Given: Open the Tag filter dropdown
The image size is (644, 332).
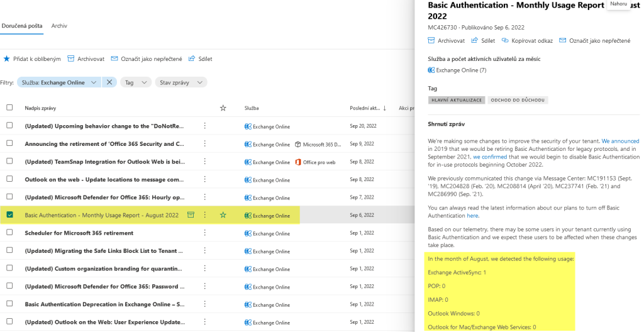Looking at the screenshot, I should [x=136, y=82].
